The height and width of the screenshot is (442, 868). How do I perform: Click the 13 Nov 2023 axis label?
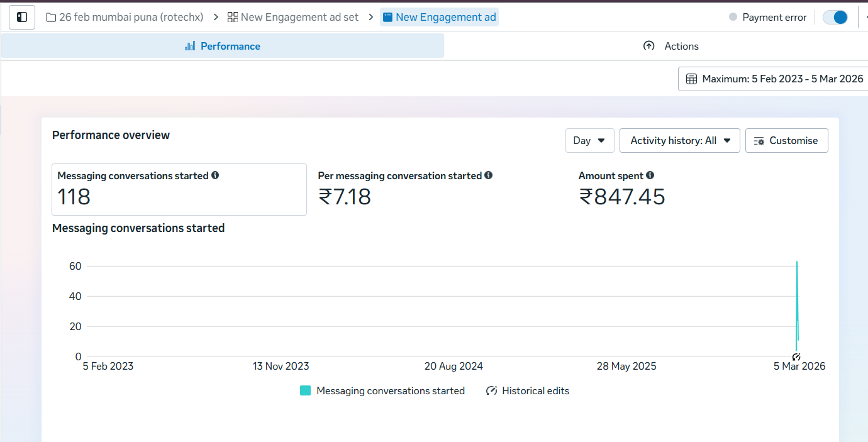[281, 366]
